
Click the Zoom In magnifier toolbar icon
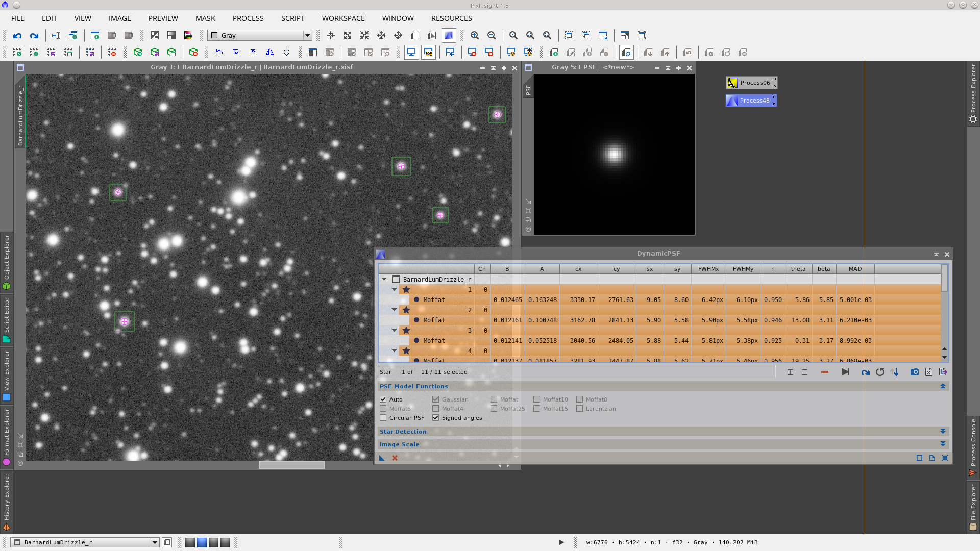tap(475, 35)
